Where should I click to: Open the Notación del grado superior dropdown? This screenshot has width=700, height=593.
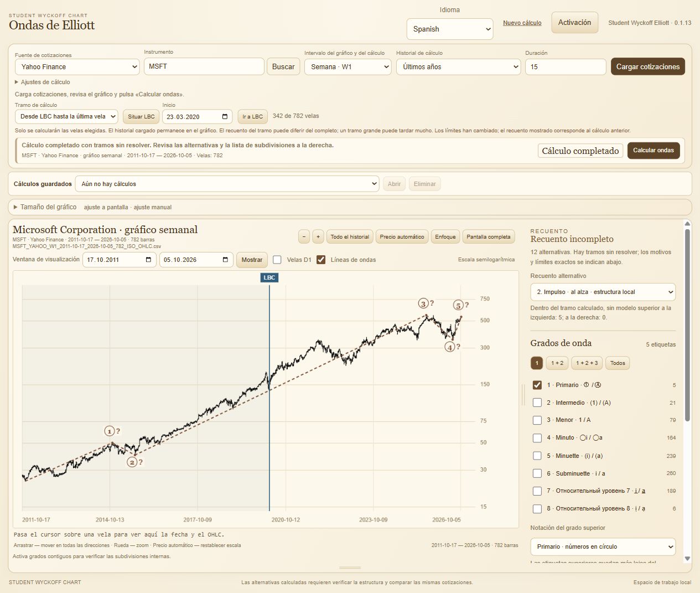click(x=603, y=546)
